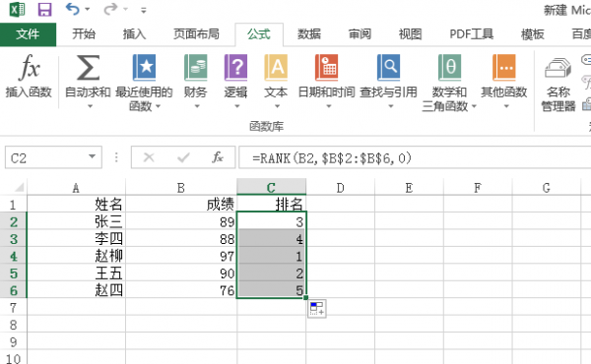This screenshot has width=591, height=364.
Task: Expand the 其他函数 dropdown arrow
Action: (506, 106)
